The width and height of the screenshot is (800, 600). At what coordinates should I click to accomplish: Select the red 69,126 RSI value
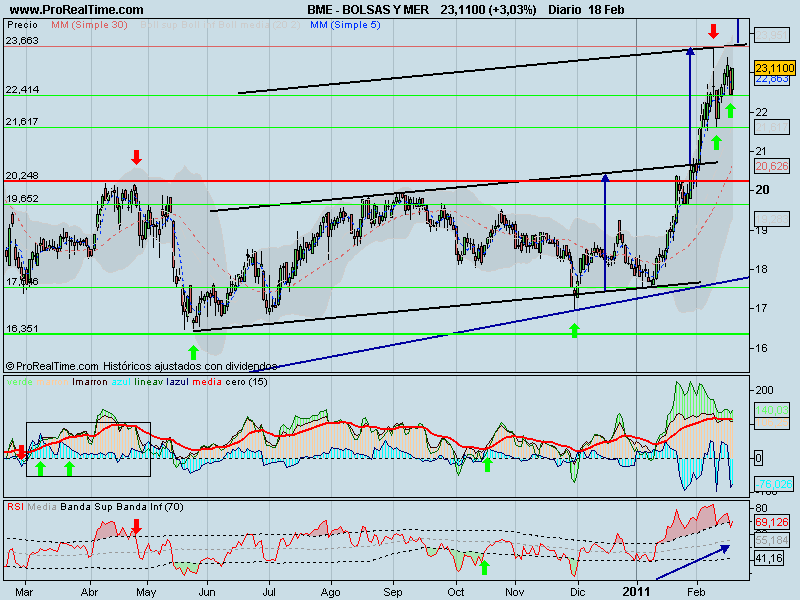[x=772, y=522]
